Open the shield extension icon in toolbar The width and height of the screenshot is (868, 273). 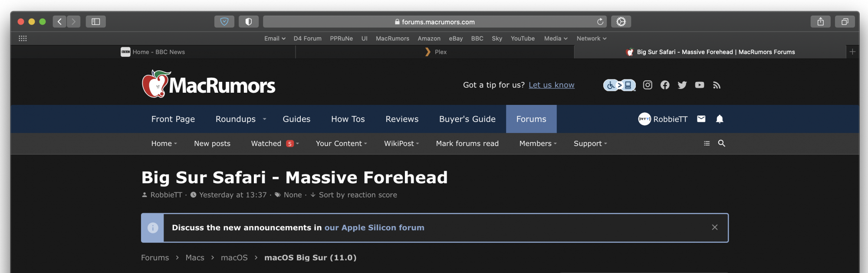pos(224,22)
